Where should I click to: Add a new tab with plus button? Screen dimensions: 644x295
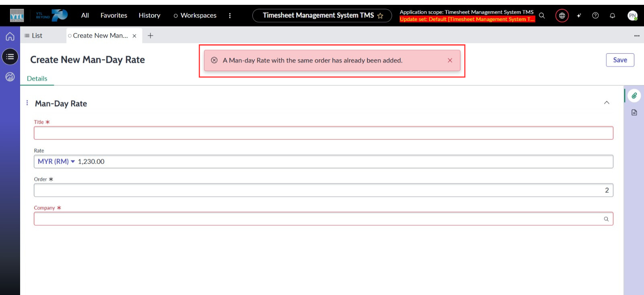point(150,35)
